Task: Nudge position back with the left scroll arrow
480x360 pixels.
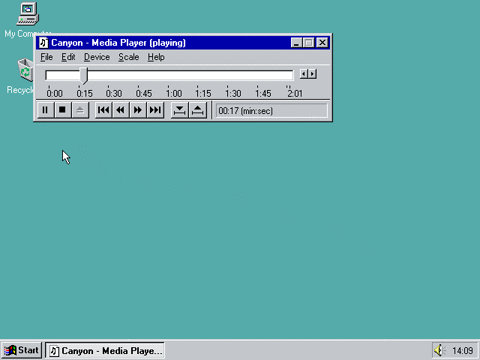Action: (x=304, y=74)
